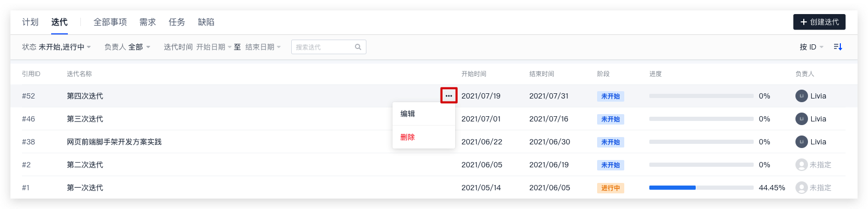This screenshot has width=868, height=209.
Task: Open the 按 ID sort dropdown
Action: 812,47
